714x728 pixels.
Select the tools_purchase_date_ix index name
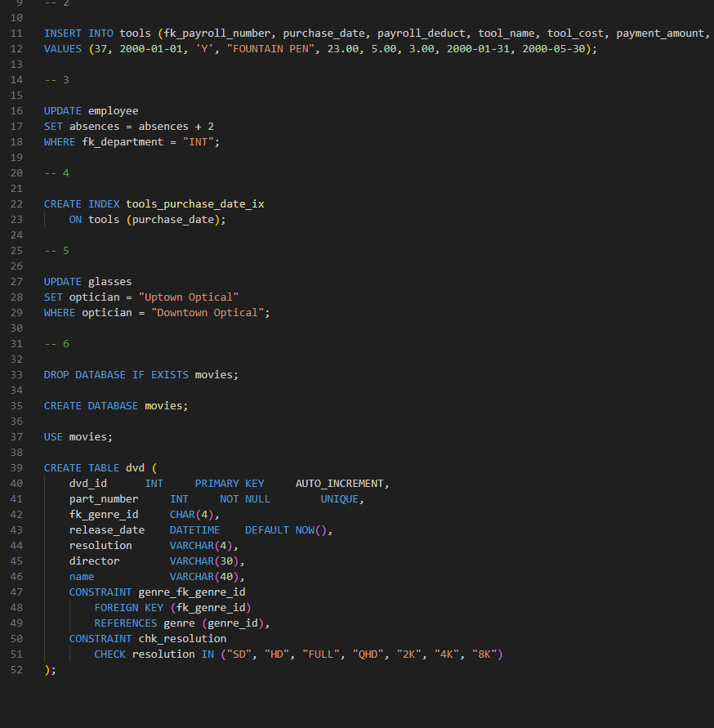(194, 203)
